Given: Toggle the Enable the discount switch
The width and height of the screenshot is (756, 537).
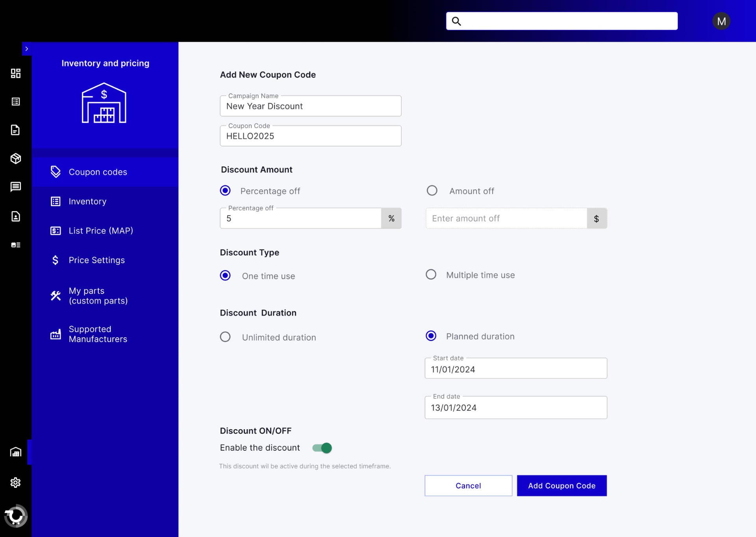Looking at the screenshot, I should tap(322, 448).
